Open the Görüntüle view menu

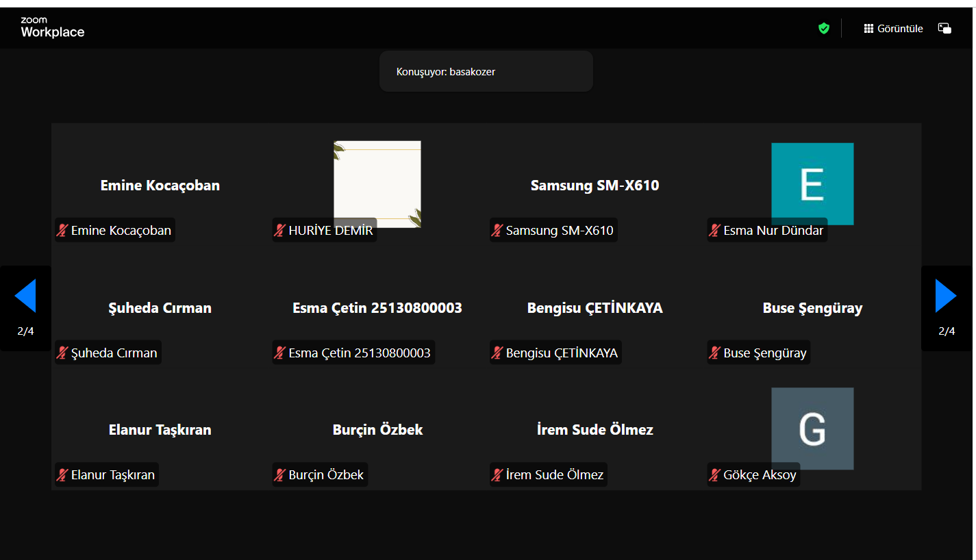tap(893, 29)
